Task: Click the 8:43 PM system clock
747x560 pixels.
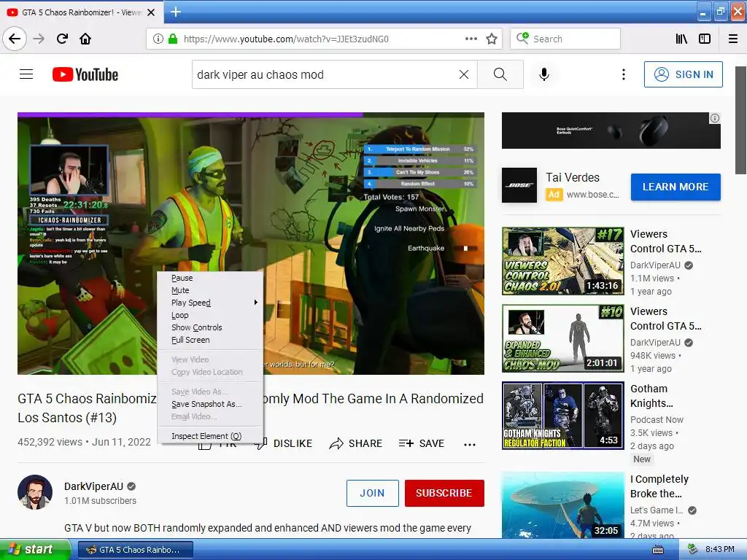Action: [x=719, y=550]
